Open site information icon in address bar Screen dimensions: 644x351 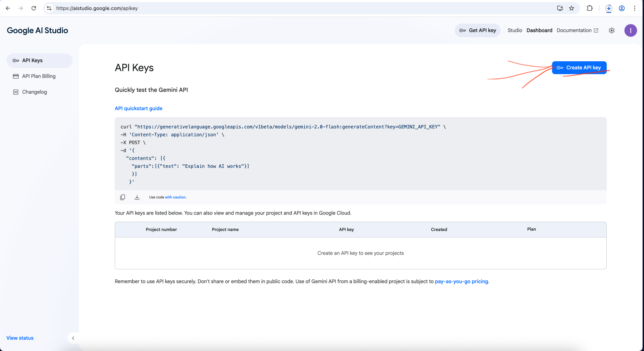(49, 8)
